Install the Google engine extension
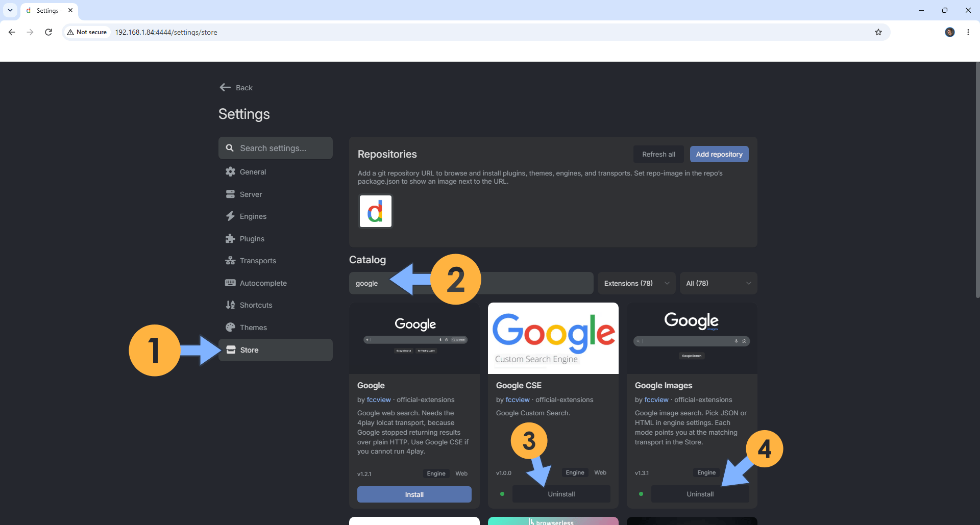The height and width of the screenshot is (525, 980). pos(414,494)
